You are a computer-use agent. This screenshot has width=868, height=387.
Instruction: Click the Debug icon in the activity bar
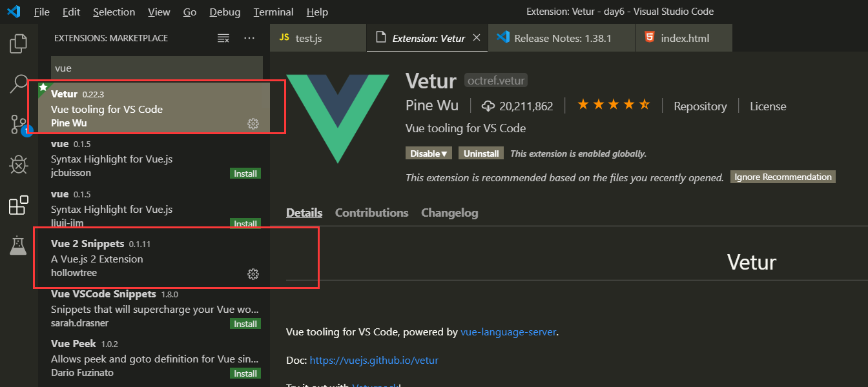pos(19,164)
